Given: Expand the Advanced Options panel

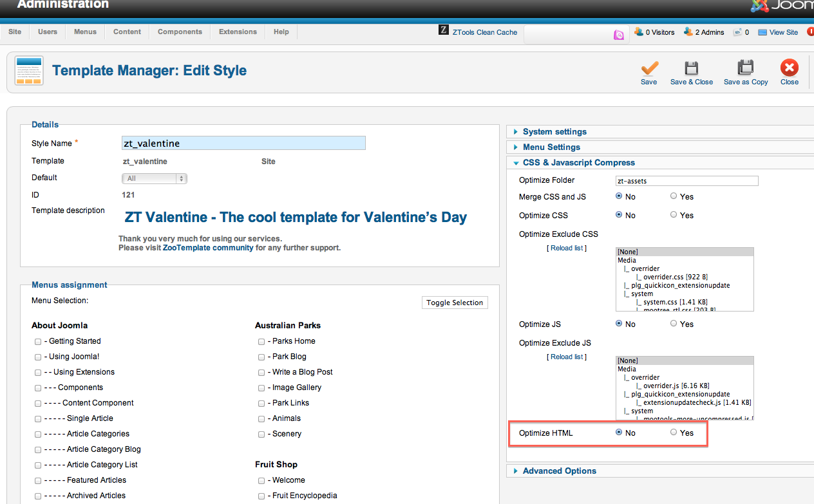Looking at the screenshot, I should click(559, 471).
